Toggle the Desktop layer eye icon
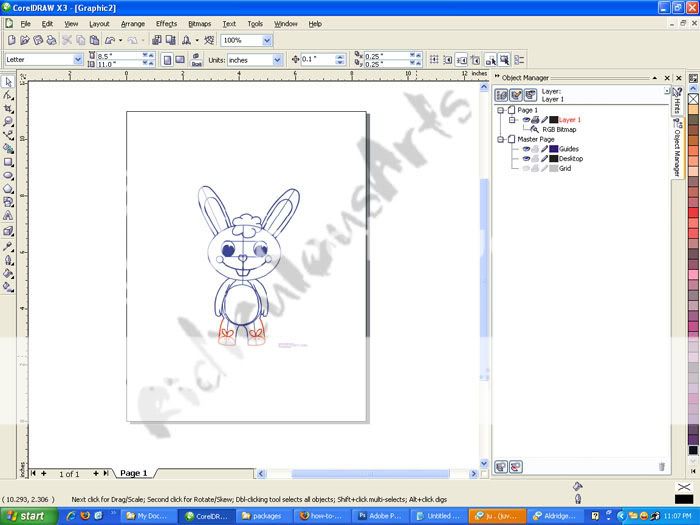The width and height of the screenshot is (700, 525). click(526, 159)
